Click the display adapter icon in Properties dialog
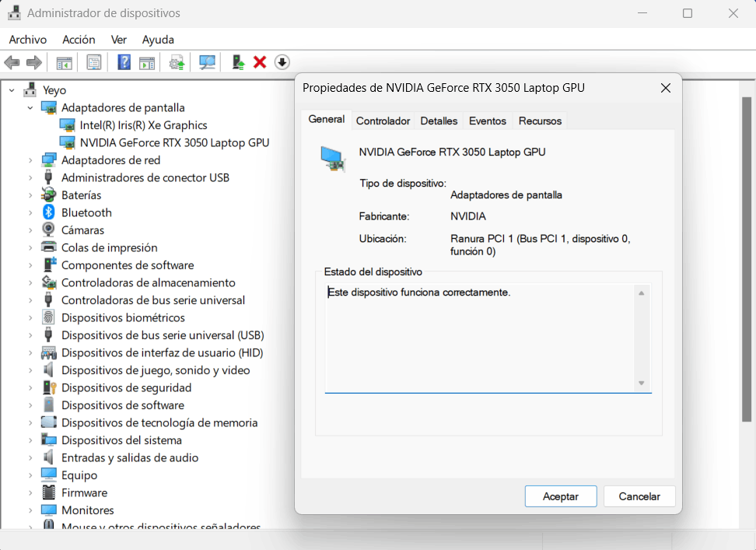Screen dimensions: 756x550 point(333,159)
